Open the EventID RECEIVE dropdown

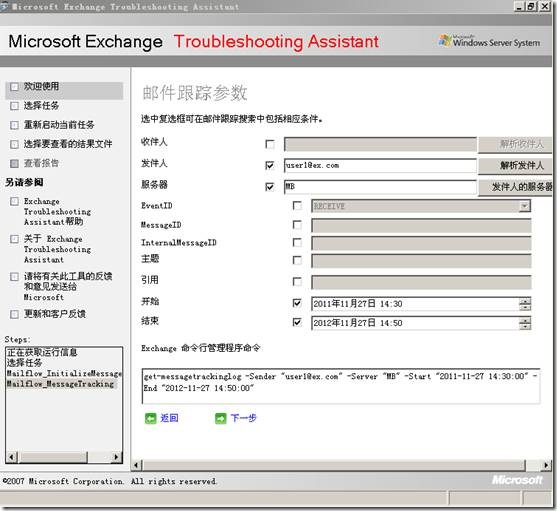tap(524, 206)
